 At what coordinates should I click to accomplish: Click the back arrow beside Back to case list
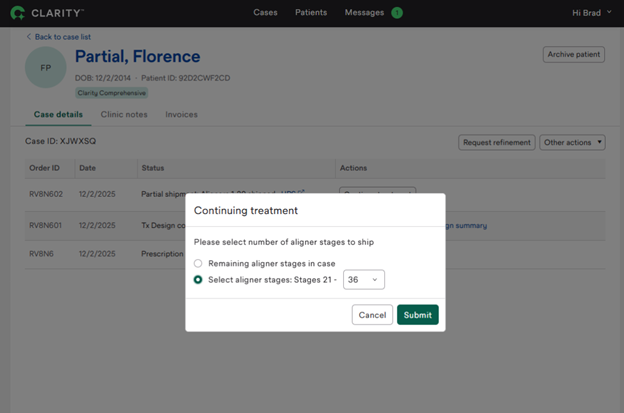[x=28, y=37]
